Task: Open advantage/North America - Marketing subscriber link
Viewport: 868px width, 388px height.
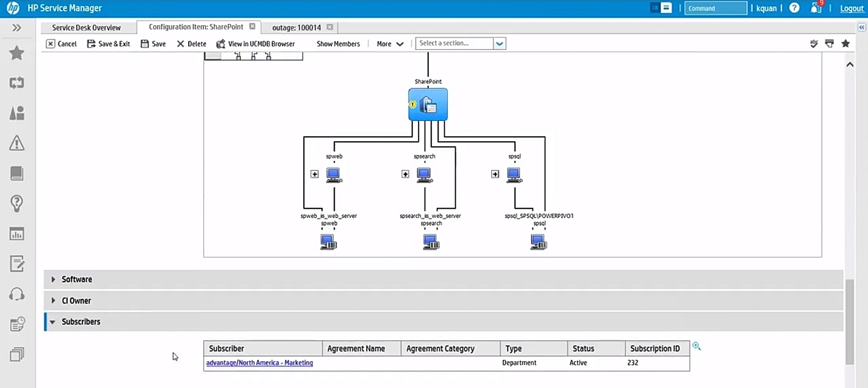Action: [x=259, y=363]
